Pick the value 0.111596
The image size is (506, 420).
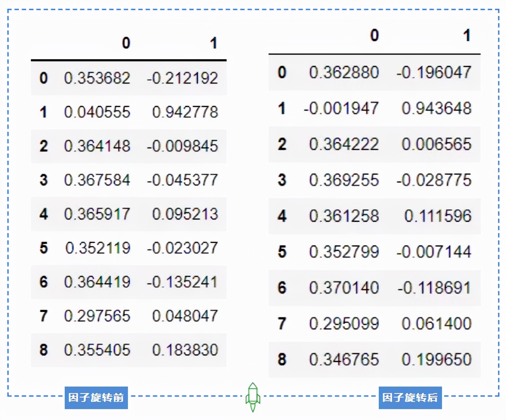point(438,216)
